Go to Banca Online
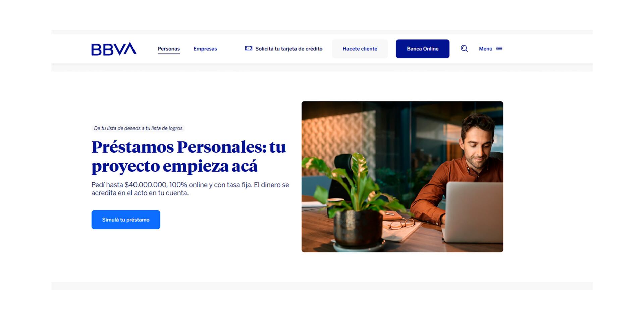The height and width of the screenshot is (309, 644). click(x=423, y=49)
